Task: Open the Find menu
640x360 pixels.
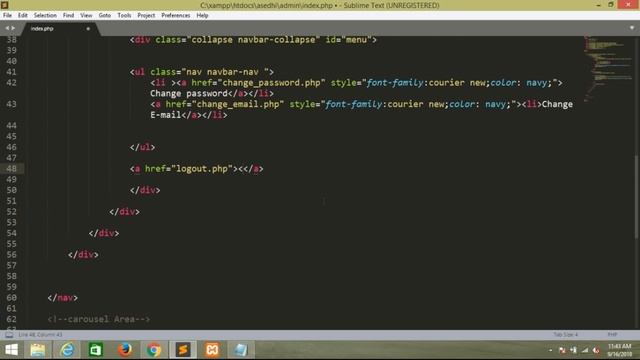Action: [68, 16]
